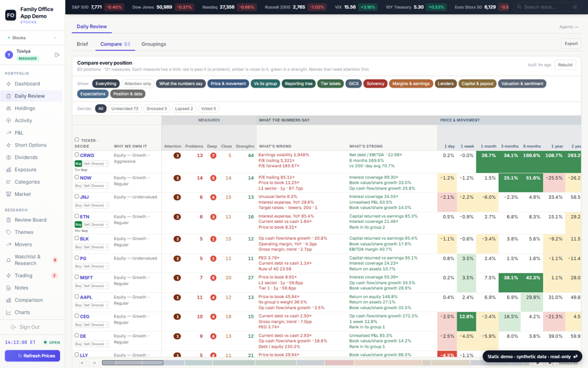Click CRWD attention badge 2
588x368 pixels.
tap(177, 156)
